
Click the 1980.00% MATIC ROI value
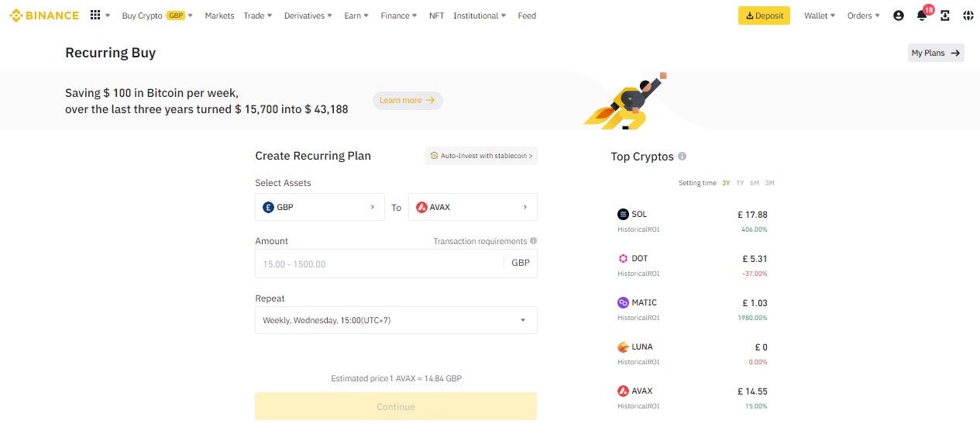(x=752, y=318)
